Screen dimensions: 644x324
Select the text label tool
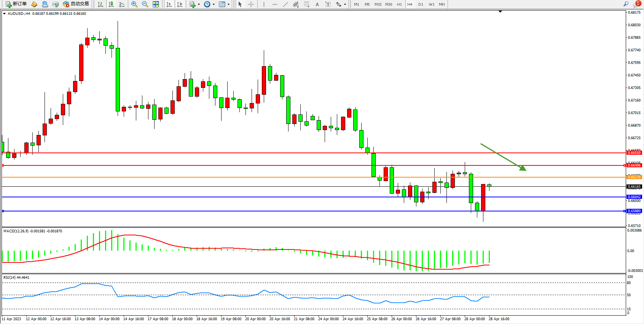[328, 4]
